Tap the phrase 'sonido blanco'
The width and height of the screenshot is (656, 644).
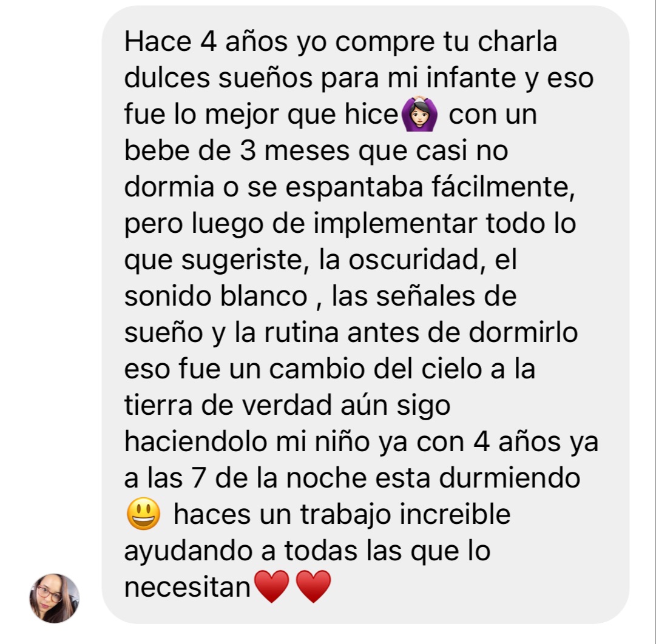pos(216,296)
